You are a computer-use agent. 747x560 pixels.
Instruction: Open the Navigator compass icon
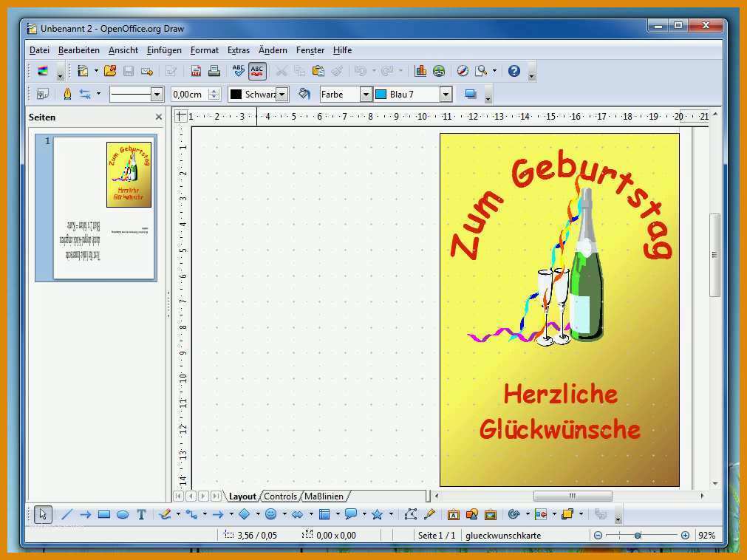point(463,71)
